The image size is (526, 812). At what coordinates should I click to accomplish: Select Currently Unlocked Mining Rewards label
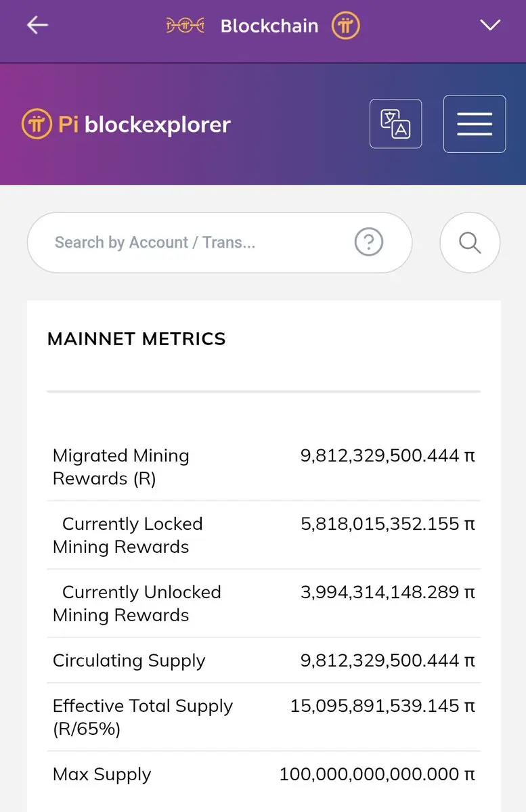137,604
